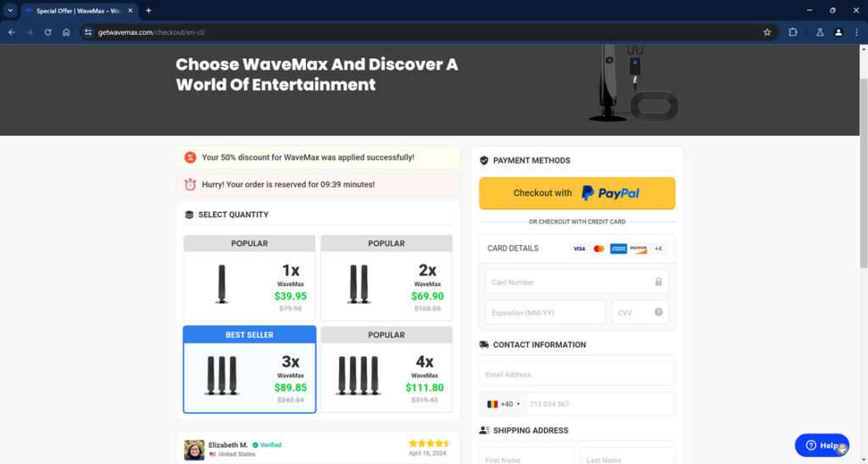Click the review star rating

(x=430, y=444)
